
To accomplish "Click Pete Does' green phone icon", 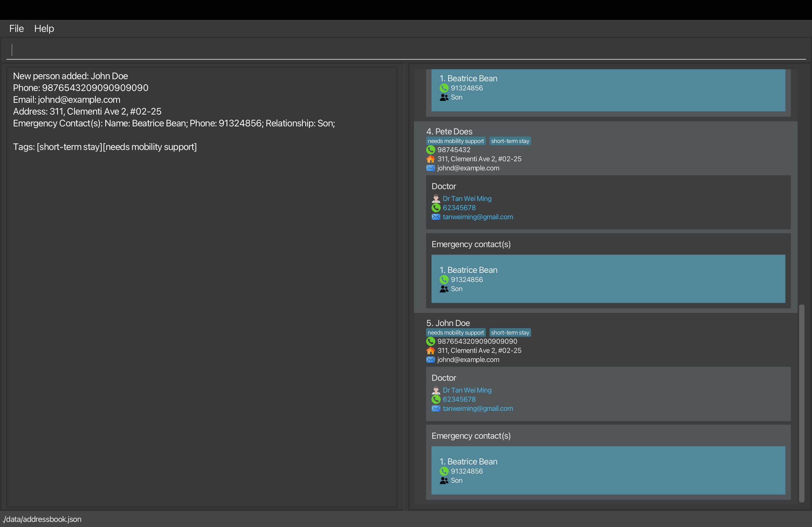I will coord(430,150).
